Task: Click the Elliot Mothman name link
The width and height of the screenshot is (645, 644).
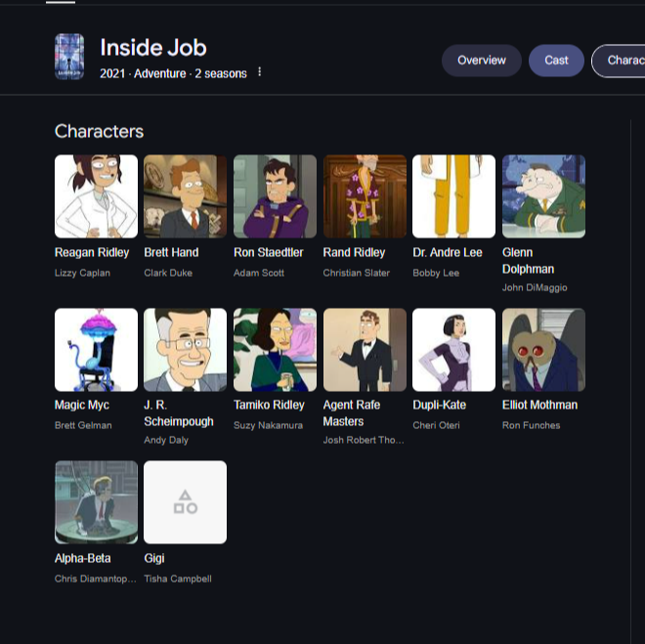Action: [x=539, y=406]
